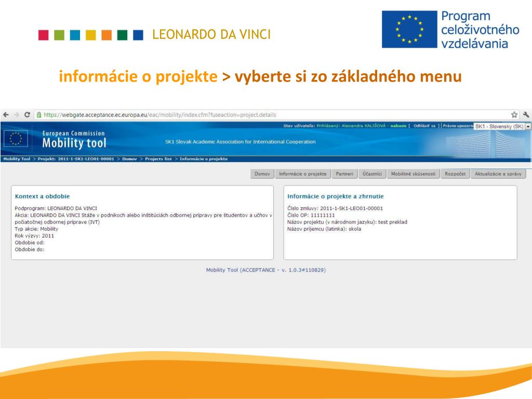
Task: Open the Mobilitné skúsenosti tab
Action: (413, 174)
